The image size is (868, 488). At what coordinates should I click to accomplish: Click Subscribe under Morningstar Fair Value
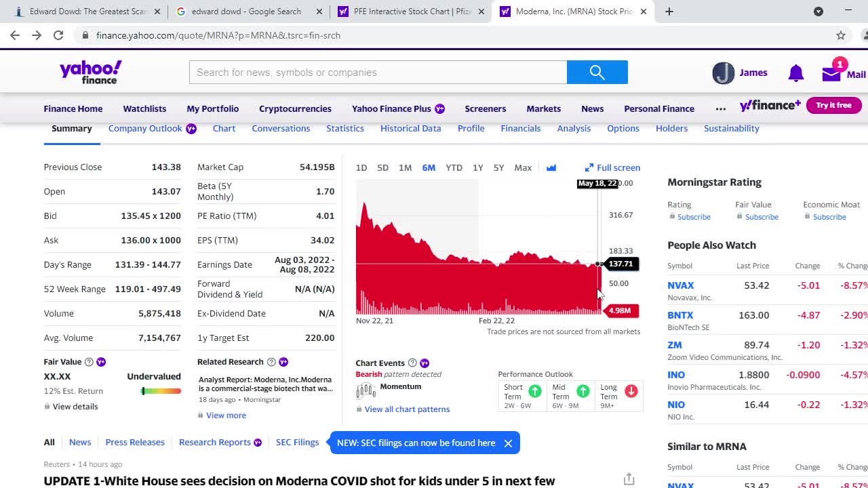click(x=762, y=217)
